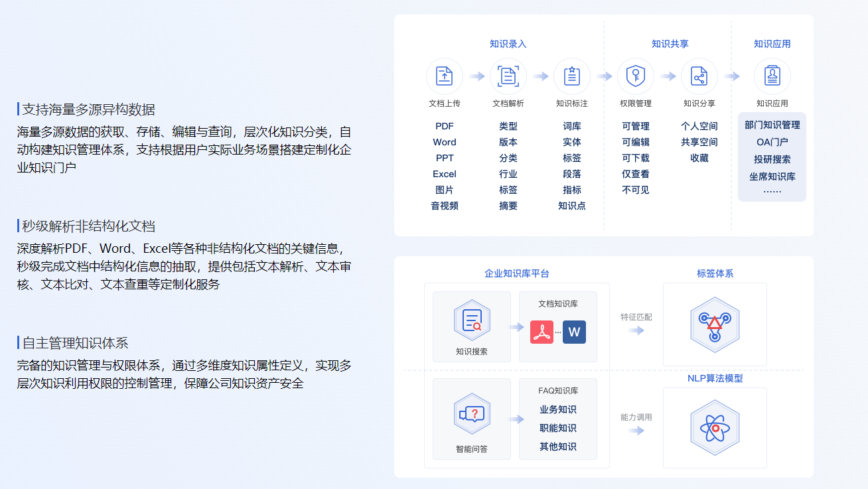Click 共享空间 under 知识分享
This screenshot has height=489, width=868.
(699, 142)
